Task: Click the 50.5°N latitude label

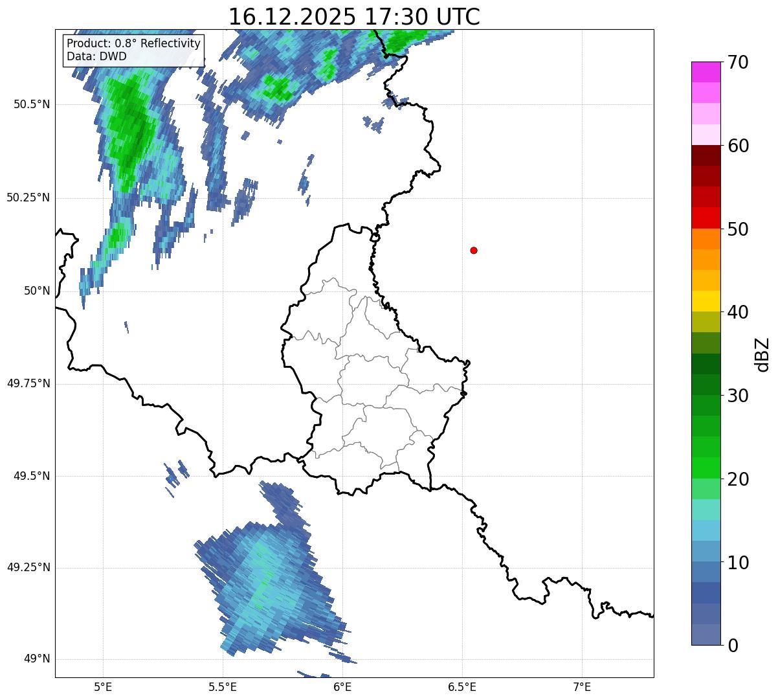Action: [x=32, y=104]
